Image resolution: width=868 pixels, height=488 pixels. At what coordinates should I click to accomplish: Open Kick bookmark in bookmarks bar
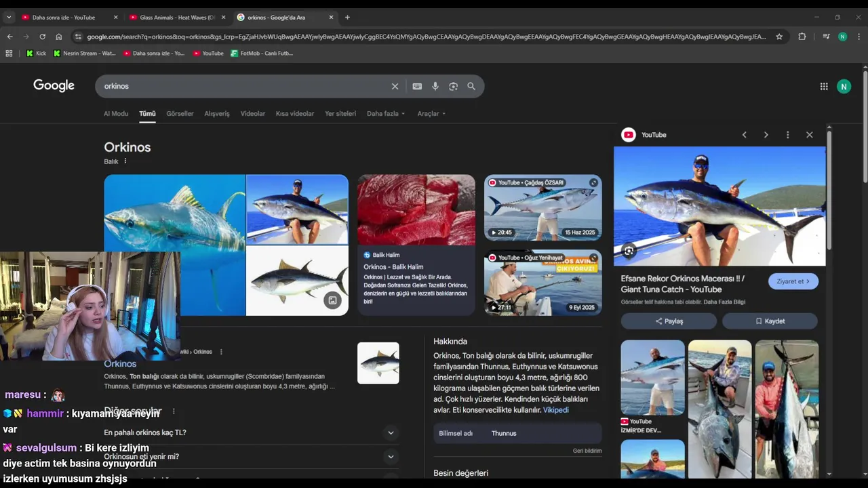tap(37, 53)
